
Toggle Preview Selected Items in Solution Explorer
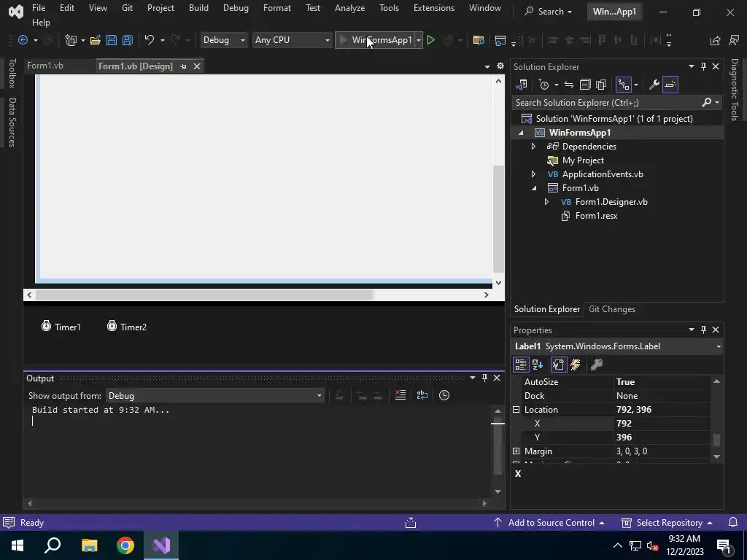[x=670, y=85]
